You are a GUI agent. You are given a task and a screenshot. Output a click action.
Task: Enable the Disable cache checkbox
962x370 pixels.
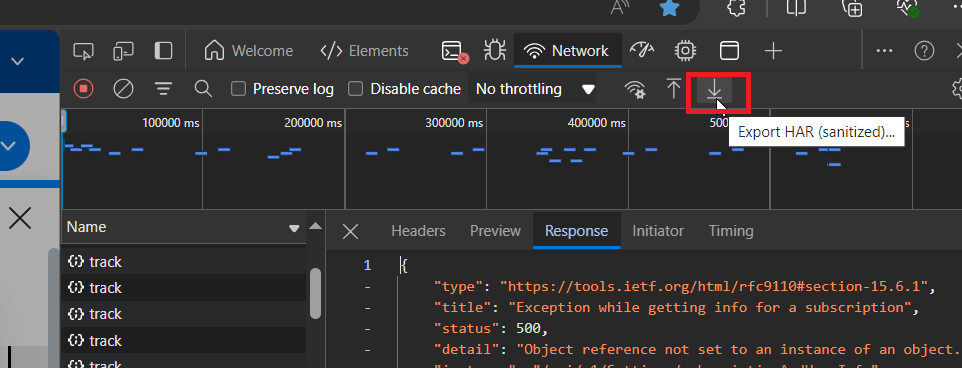pyautogui.click(x=355, y=89)
